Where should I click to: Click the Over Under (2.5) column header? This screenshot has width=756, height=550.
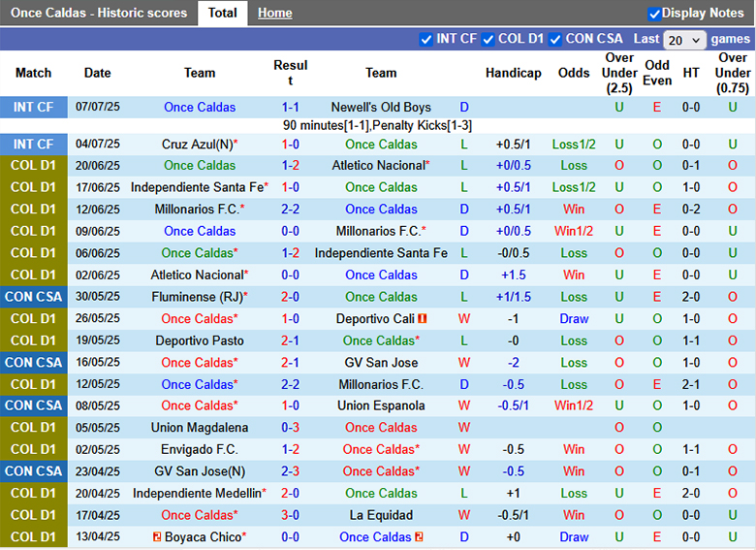[619, 73]
